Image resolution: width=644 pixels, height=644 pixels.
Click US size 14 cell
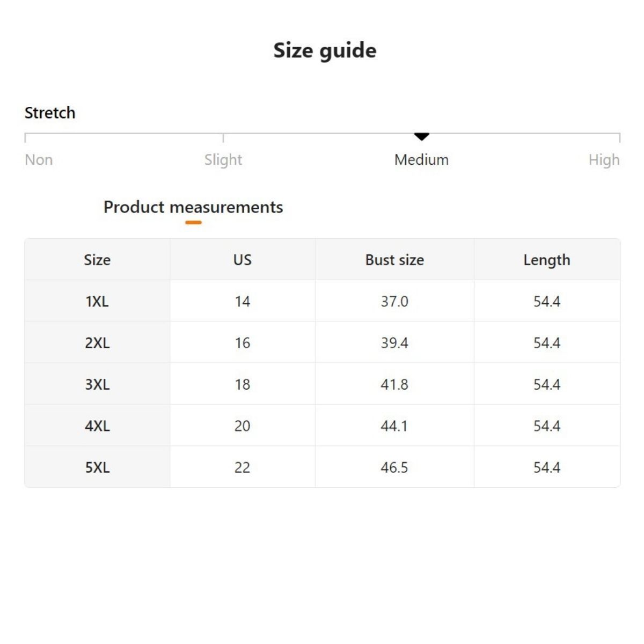242,302
